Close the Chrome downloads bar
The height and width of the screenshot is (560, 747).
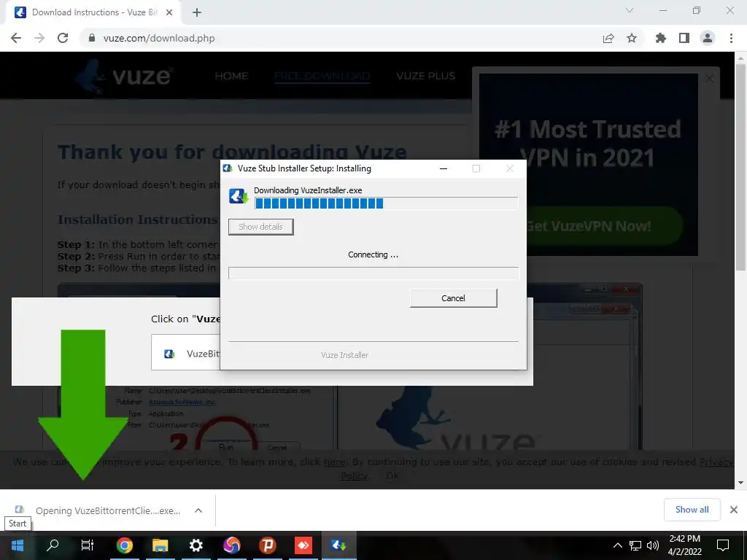734,510
